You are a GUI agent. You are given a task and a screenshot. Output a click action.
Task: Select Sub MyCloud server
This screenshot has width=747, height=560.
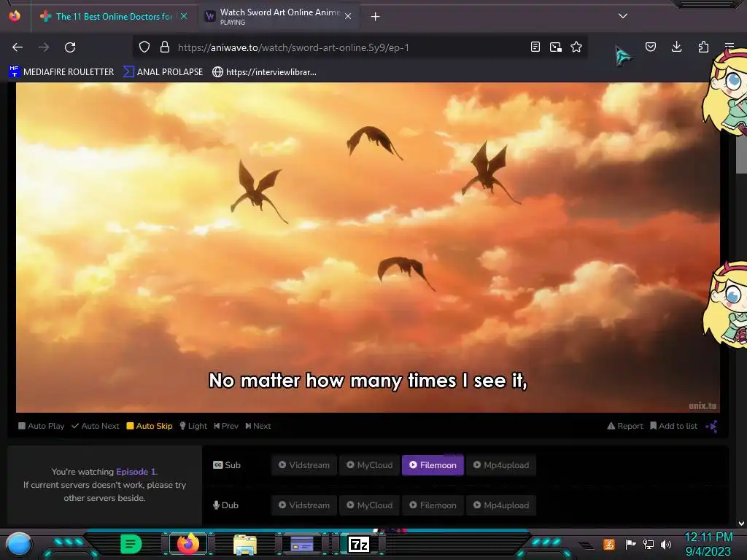[370, 464]
